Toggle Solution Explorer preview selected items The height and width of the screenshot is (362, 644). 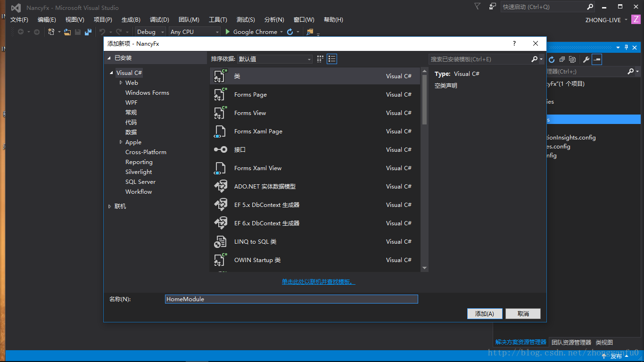pos(597,59)
